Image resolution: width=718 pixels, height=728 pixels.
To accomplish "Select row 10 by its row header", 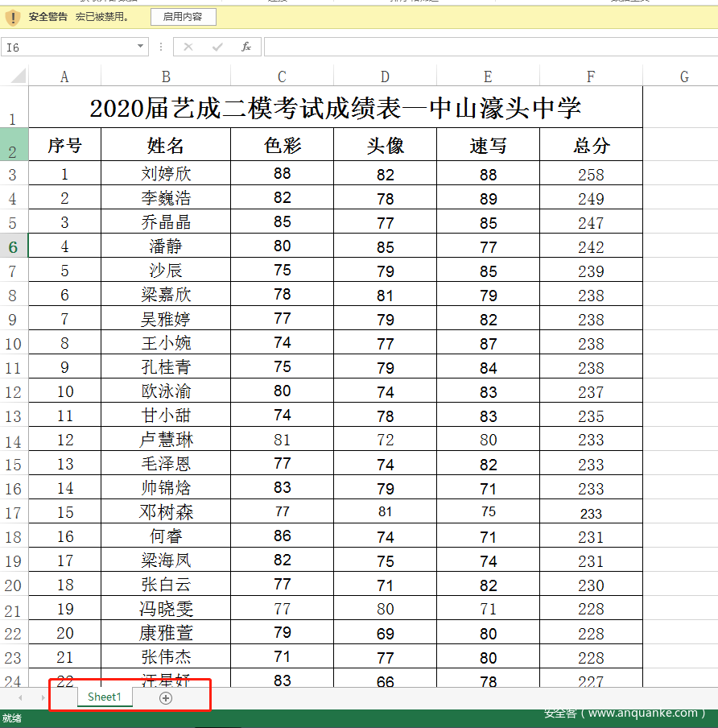I will (x=14, y=344).
